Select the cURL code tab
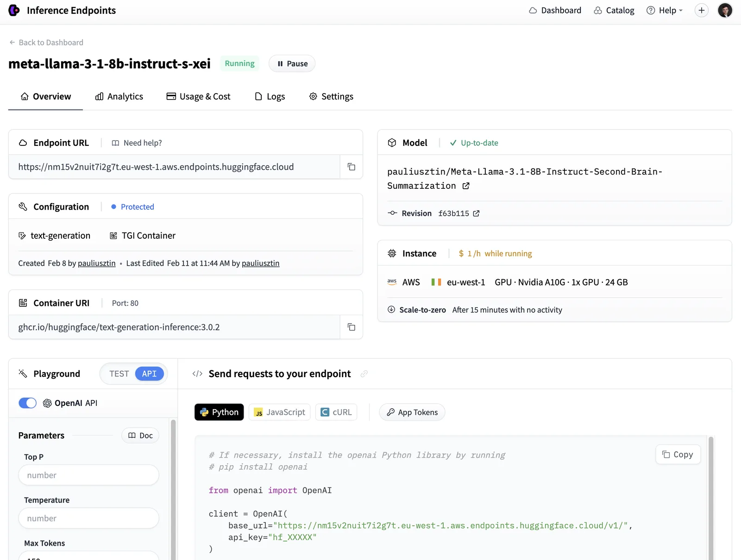 336,412
